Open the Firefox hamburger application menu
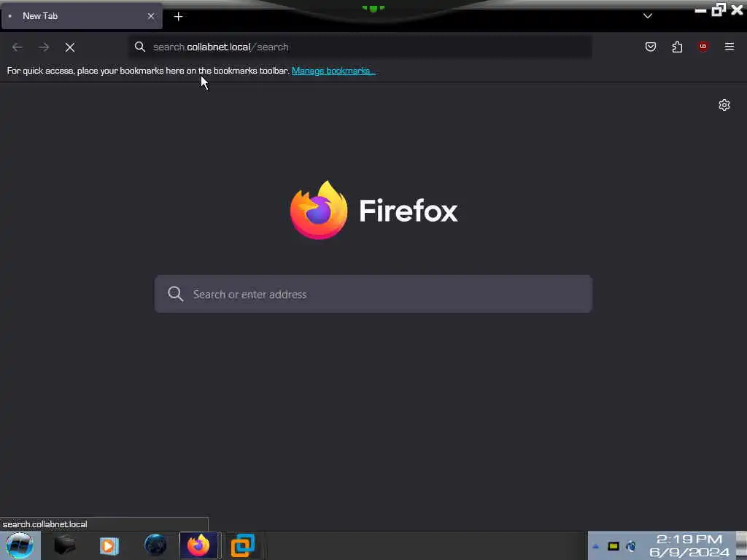This screenshot has width=747, height=560. pyautogui.click(x=729, y=46)
